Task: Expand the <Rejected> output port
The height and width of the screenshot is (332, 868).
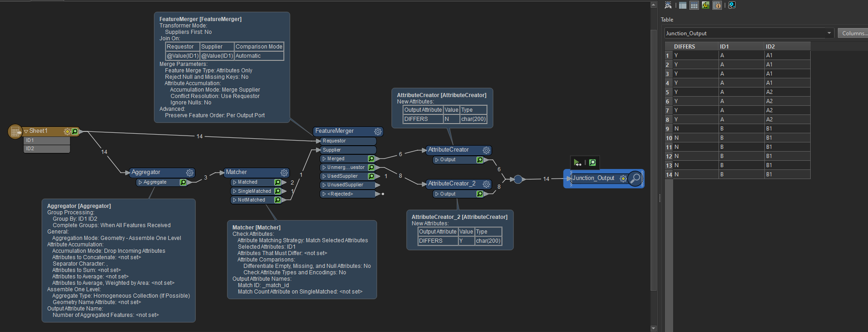Action: click(324, 194)
